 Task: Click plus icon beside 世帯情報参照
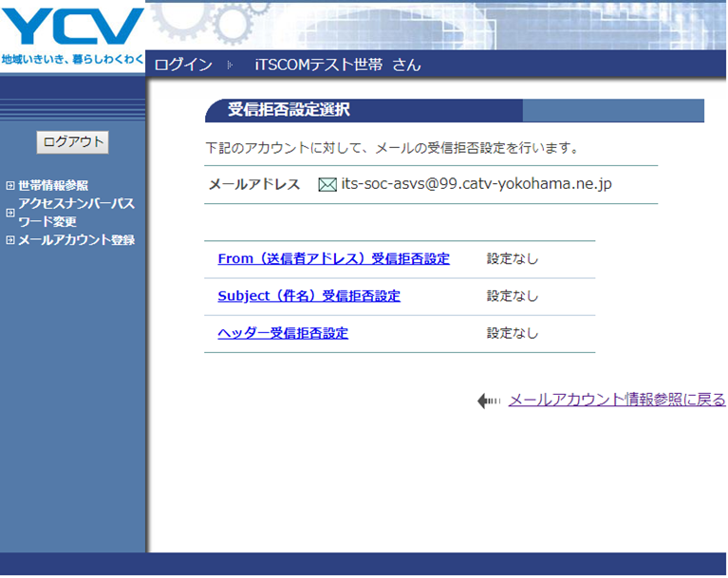[10, 186]
